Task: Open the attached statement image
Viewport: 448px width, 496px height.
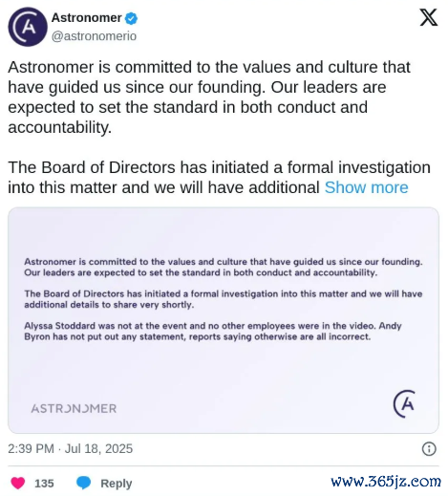Action: [224, 320]
